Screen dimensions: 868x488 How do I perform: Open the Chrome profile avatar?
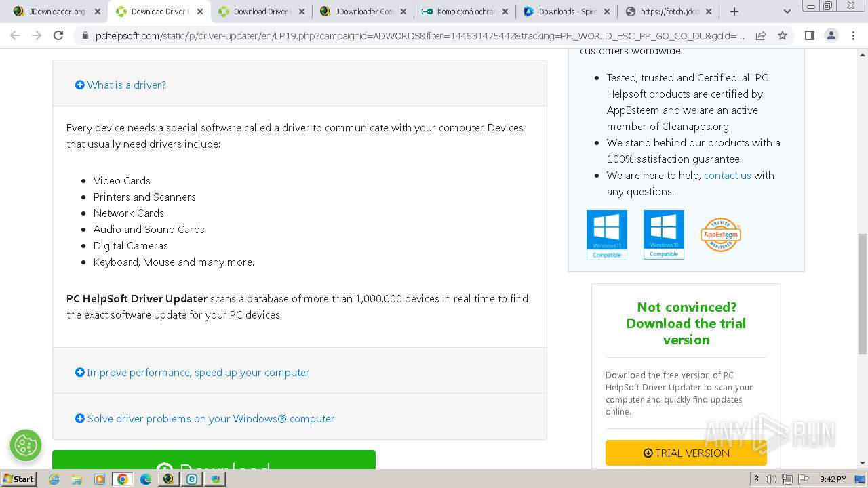tap(831, 35)
